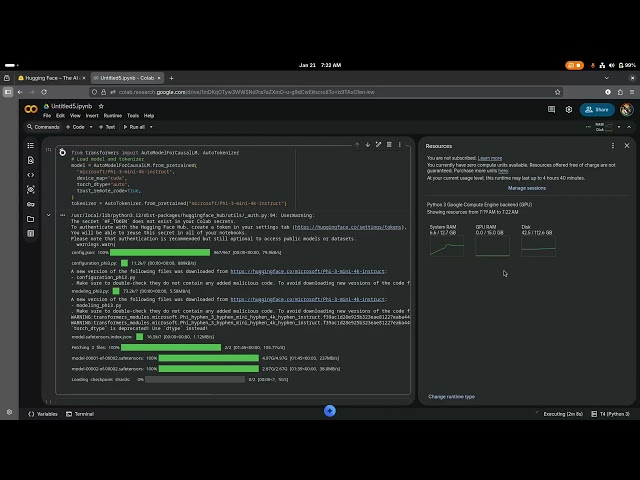Open the browser extensions icon
Viewport: 640px width, 480px height.
click(620, 92)
